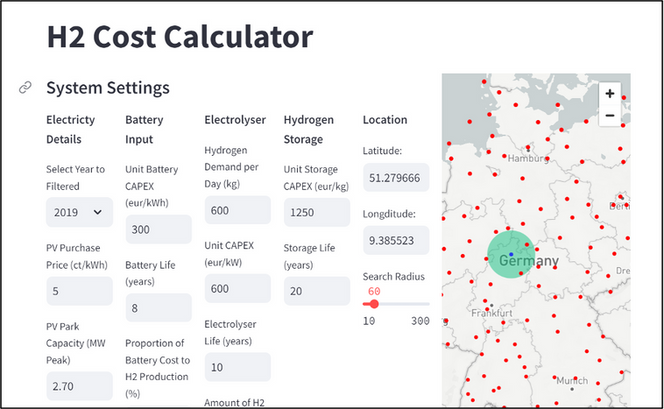Click the Electricty Details column heading
Screen dimensions: 664x409
pyautogui.click(x=70, y=129)
